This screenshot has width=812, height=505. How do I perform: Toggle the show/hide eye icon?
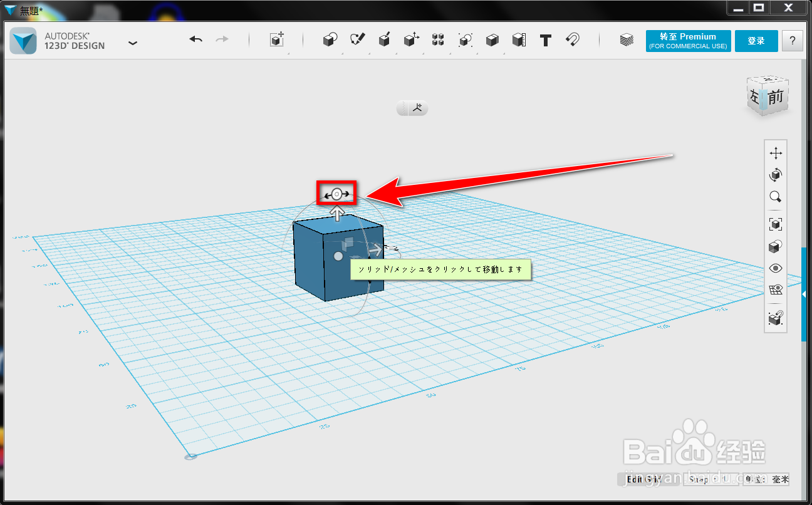point(776,268)
